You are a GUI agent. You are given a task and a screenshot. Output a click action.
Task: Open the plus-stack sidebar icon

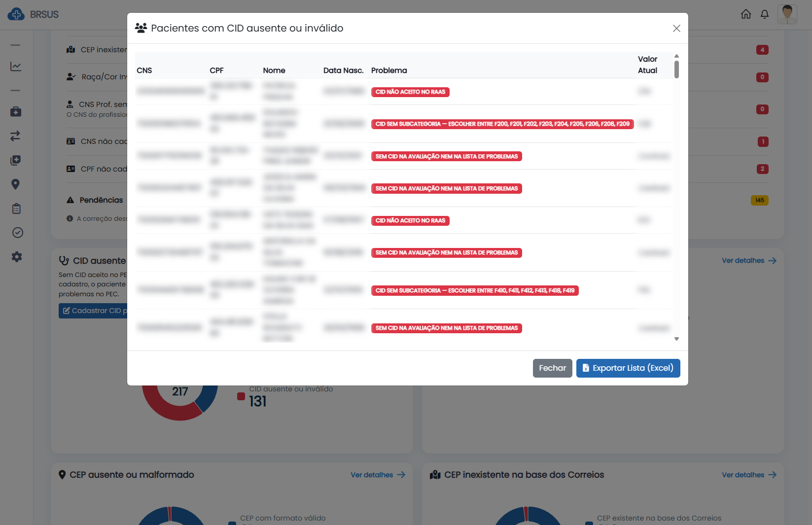tap(16, 160)
